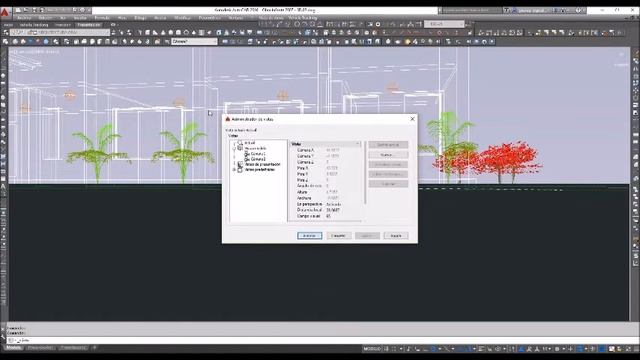The width and height of the screenshot is (640, 360).
Task: Click the Editar contornos button
Action: (388, 174)
